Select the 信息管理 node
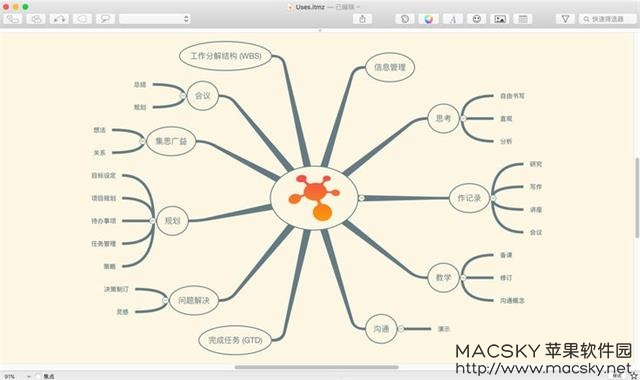The width and height of the screenshot is (640, 380). 390,67
